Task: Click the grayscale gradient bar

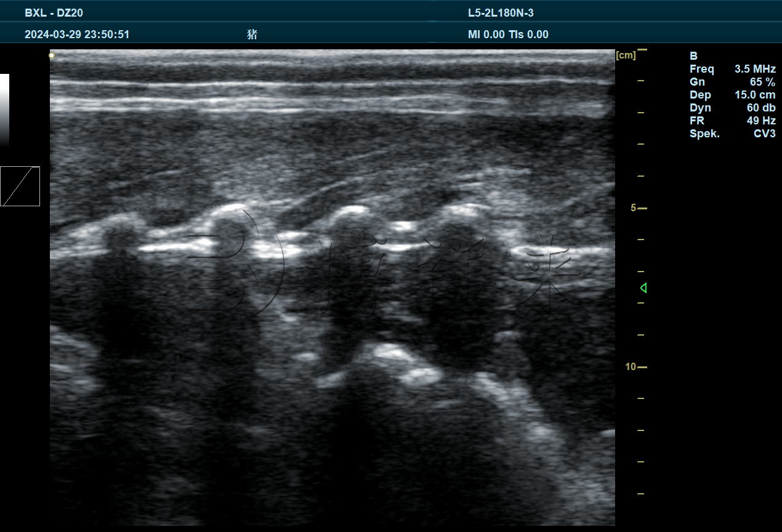Action: pos(4,109)
